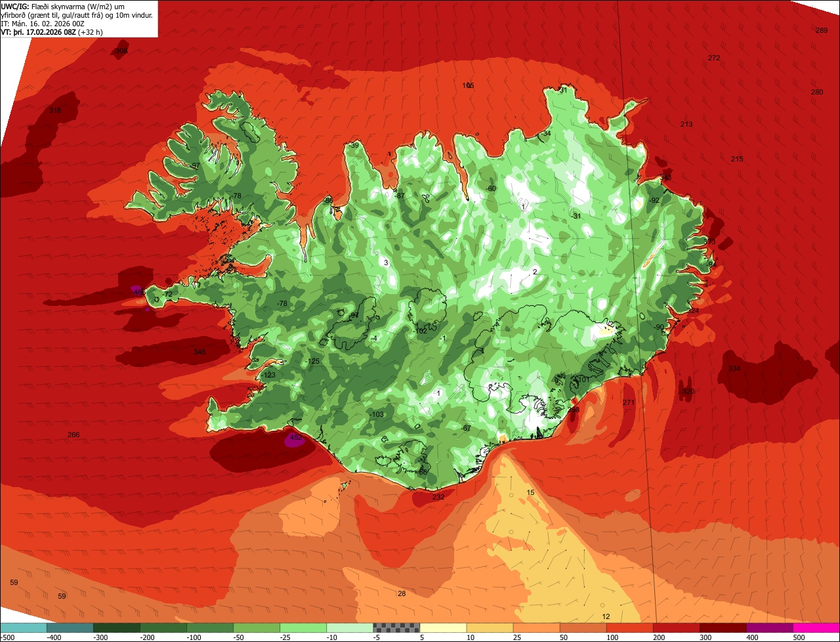The width and height of the screenshot is (840, 642).
Task: Click the map value '271' off the southeast coast
Action: point(629,402)
